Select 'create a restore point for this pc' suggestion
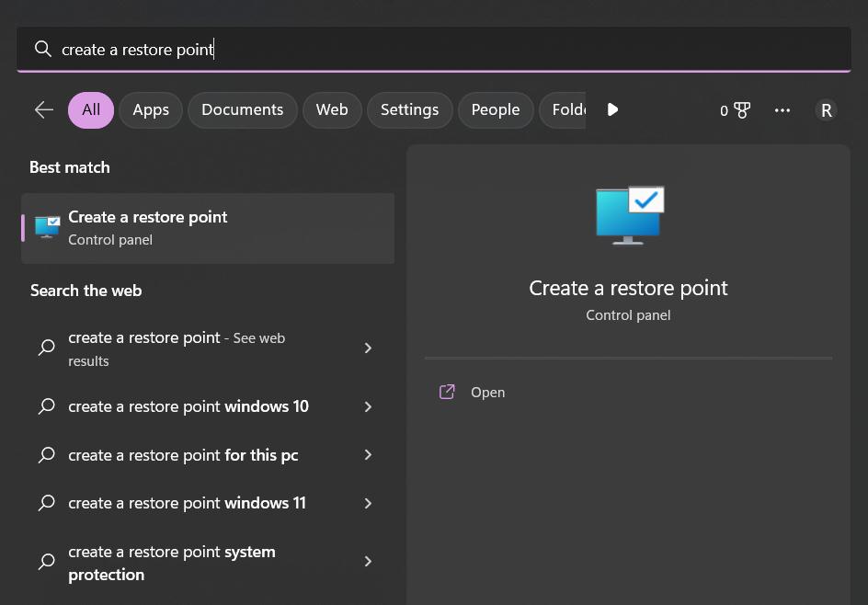Image resolution: width=868 pixels, height=605 pixels. 208,455
